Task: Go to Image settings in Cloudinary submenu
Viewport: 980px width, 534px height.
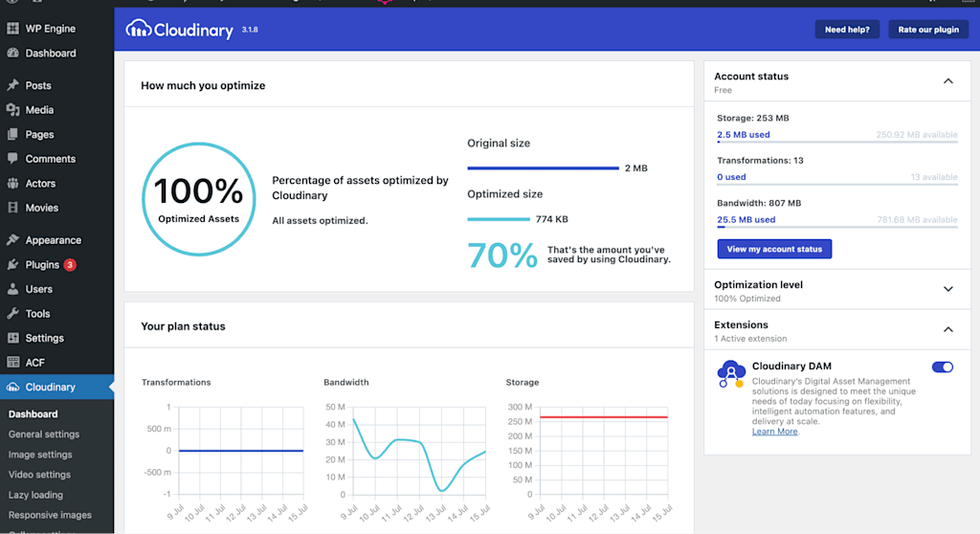Action: coord(40,455)
